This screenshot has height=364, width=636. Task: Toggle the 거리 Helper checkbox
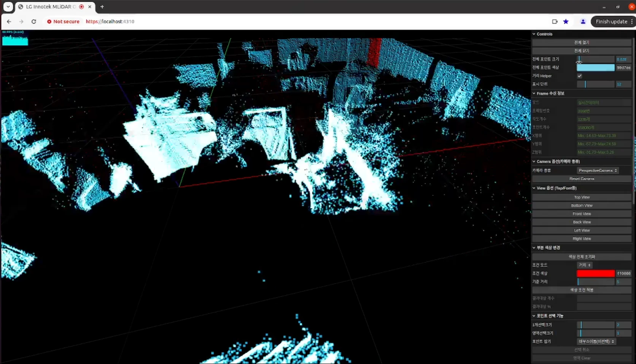[x=579, y=76]
